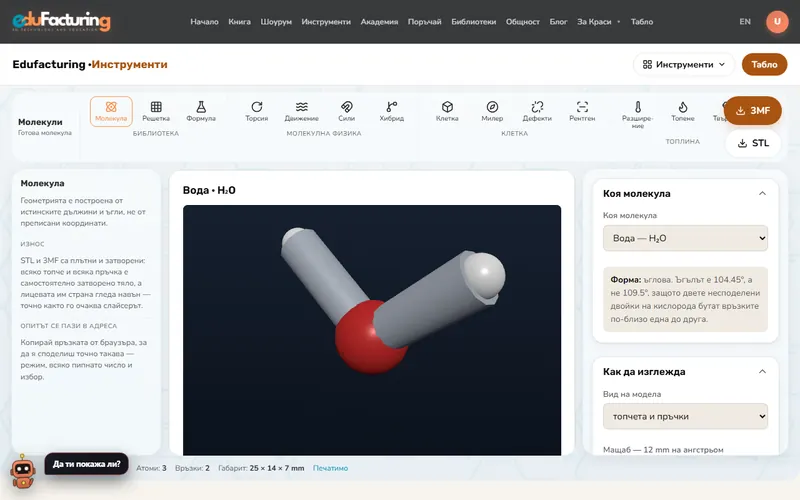Click the Форма info box text
800x500 pixels.
(x=685, y=299)
